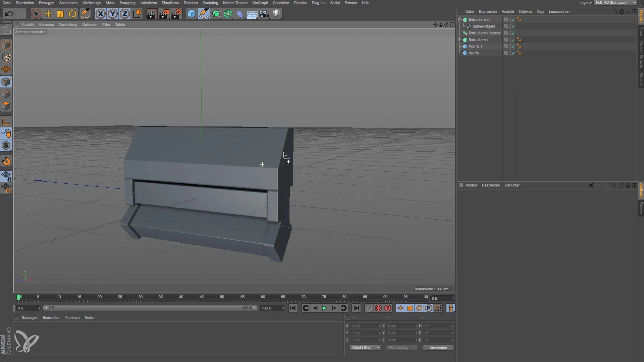Open the spline pen tool

[x=204, y=14]
